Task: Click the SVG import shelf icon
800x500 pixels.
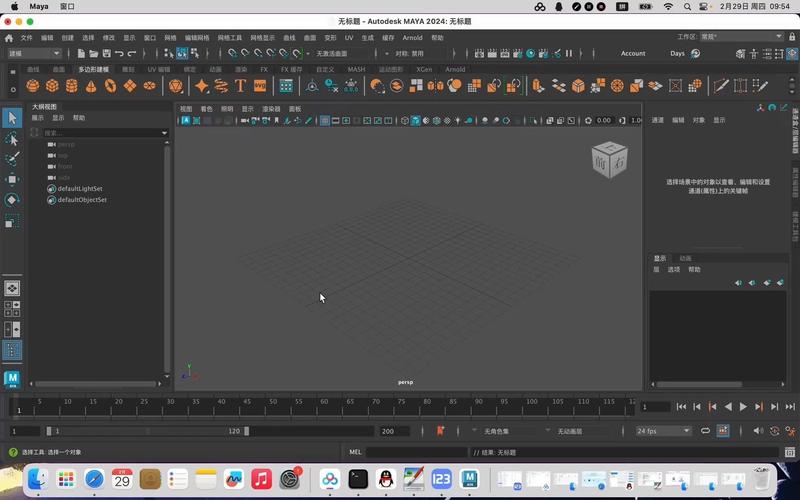Action: 260,86
